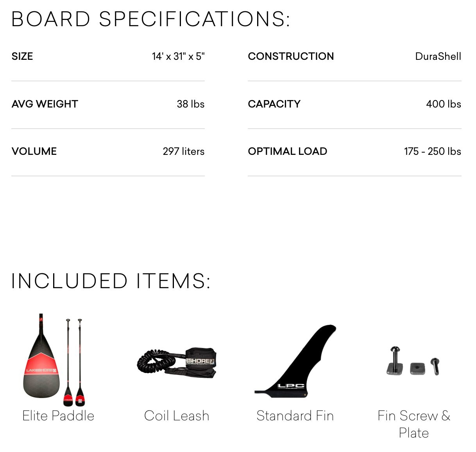Click the AVG WEIGHT label
This screenshot has height=452, width=476.
pyautogui.click(x=45, y=104)
